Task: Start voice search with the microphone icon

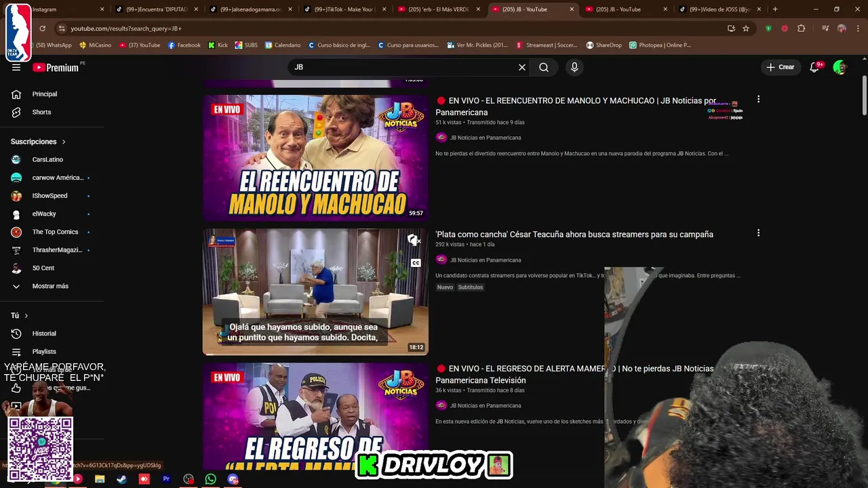Action: tap(574, 67)
